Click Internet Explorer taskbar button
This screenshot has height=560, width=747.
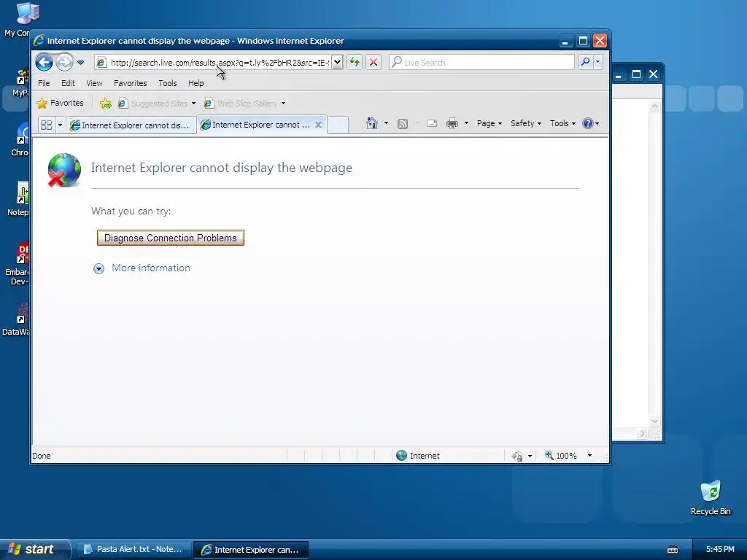(x=251, y=550)
